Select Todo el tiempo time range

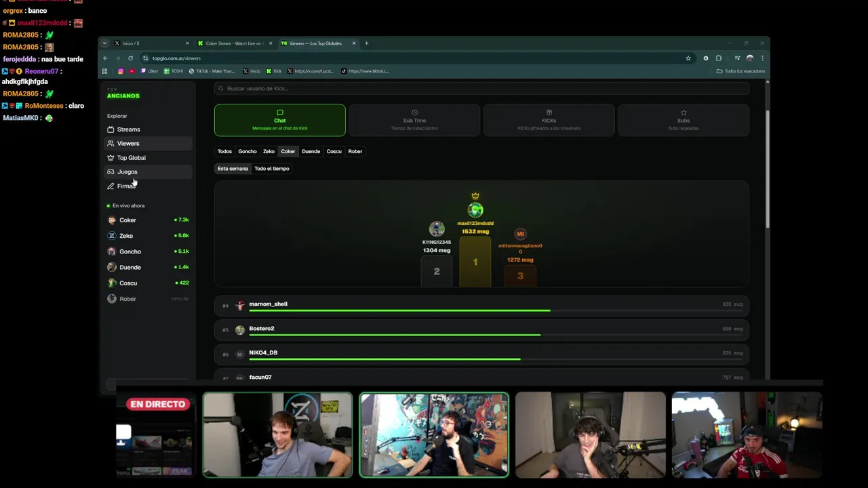[x=272, y=169]
